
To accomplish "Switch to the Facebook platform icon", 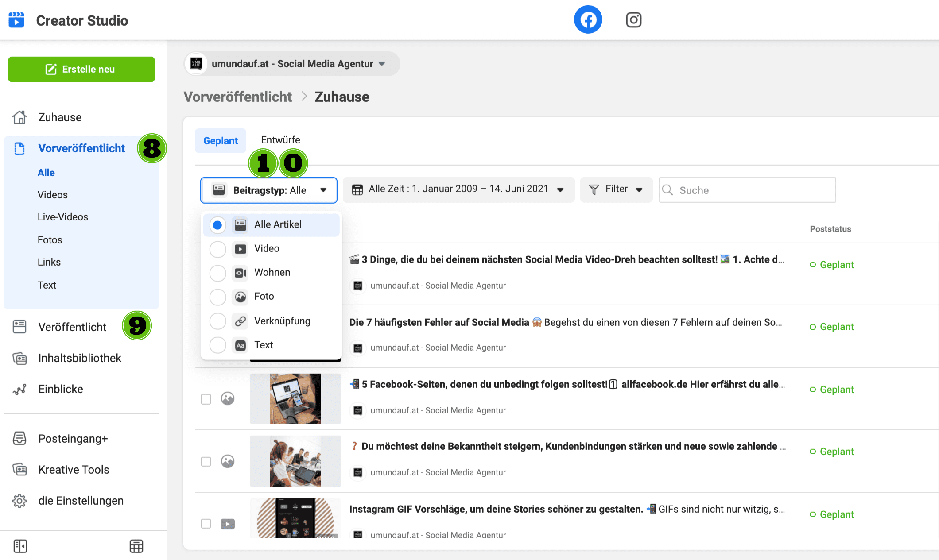I will pyautogui.click(x=588, y=20).
